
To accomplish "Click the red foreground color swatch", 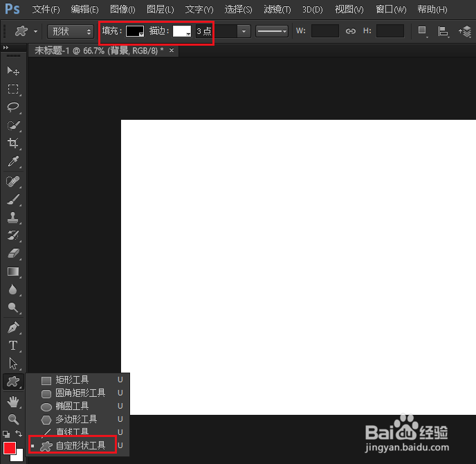I will click(10, 448).
